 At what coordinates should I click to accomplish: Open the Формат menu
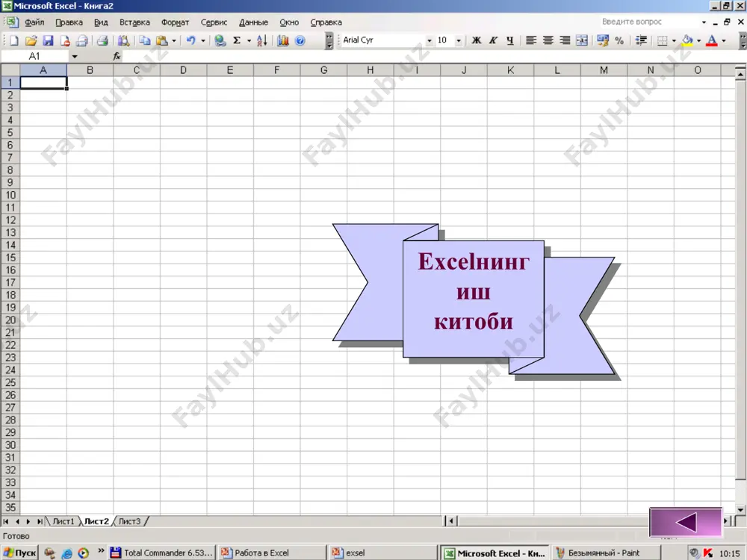[175, 22]
